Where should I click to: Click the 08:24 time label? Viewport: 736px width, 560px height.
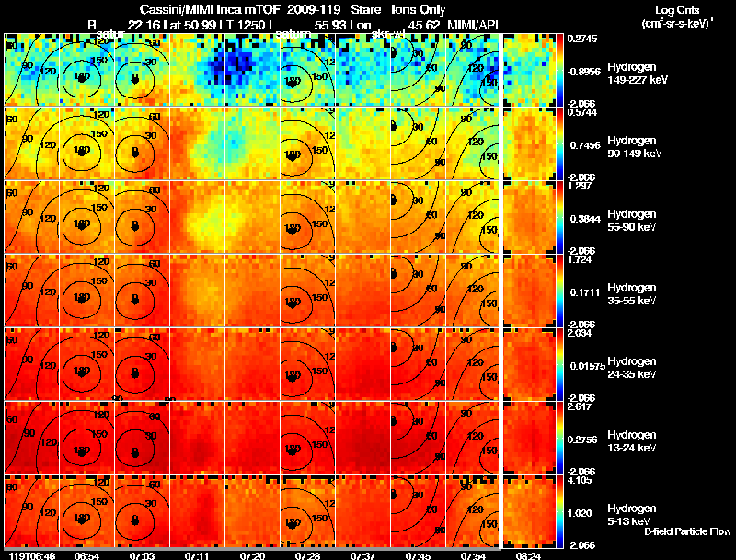click(x=528, y=556)
